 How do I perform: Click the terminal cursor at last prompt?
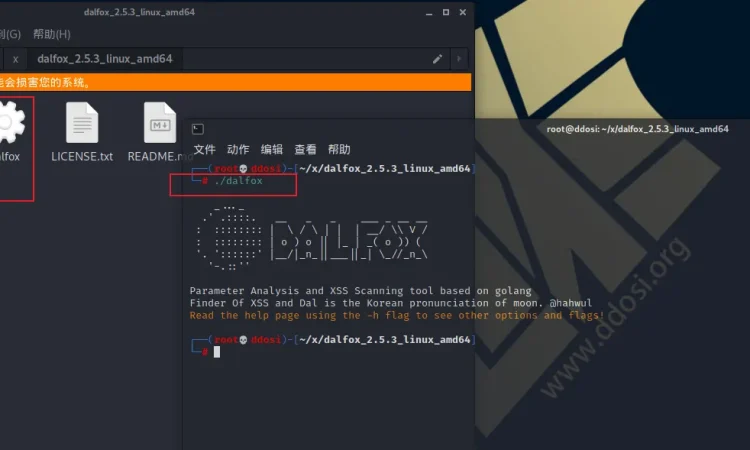tap(217, 352)
